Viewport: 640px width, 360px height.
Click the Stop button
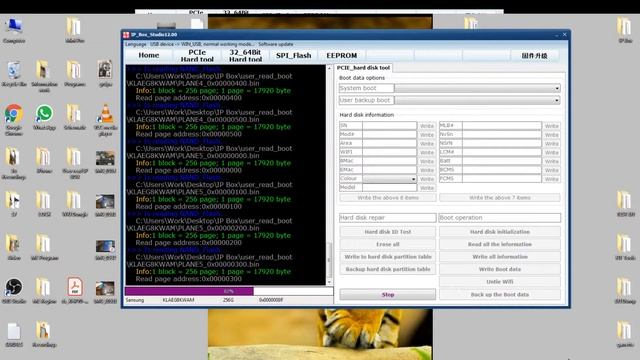388,295
